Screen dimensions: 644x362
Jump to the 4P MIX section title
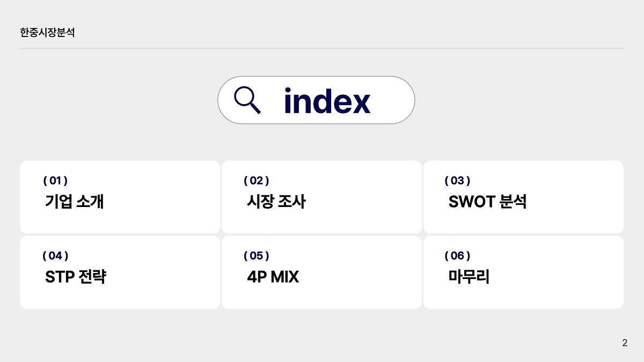click(x=273, y=277)
